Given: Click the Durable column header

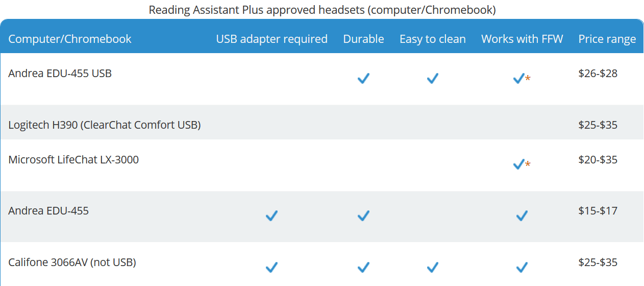Looking at the screenshot, I should pos(363,39).
